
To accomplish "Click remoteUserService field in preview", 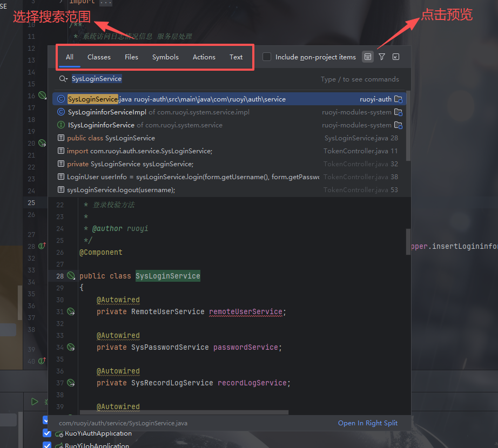I will click(246, 311).
